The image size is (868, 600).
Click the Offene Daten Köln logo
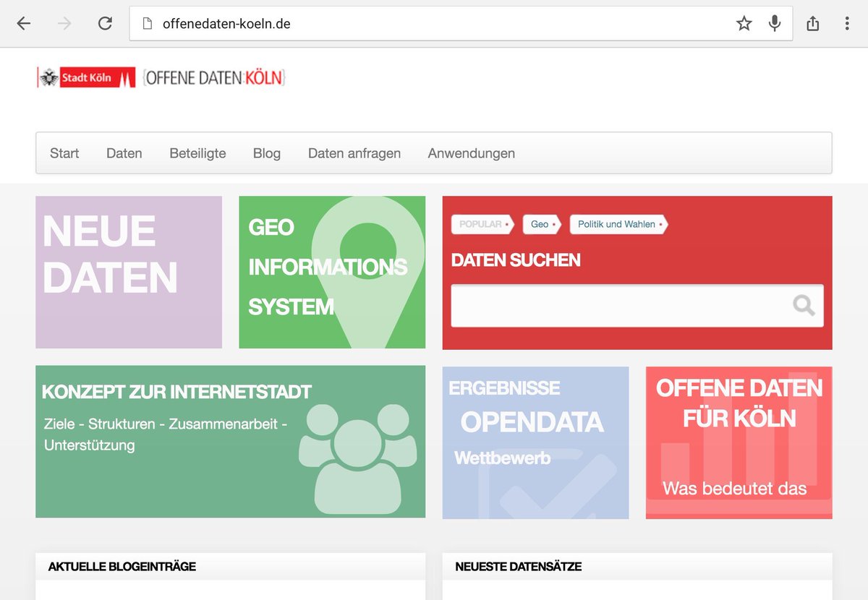214,77
